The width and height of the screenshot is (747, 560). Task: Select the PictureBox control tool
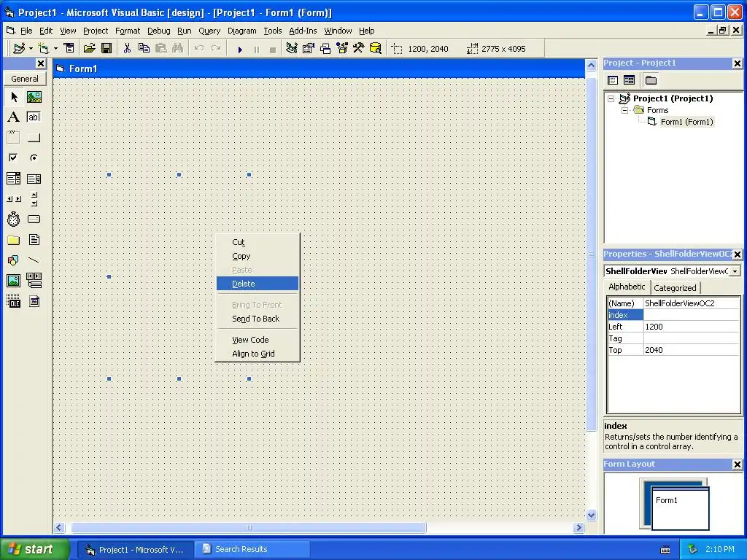(34, 97)
